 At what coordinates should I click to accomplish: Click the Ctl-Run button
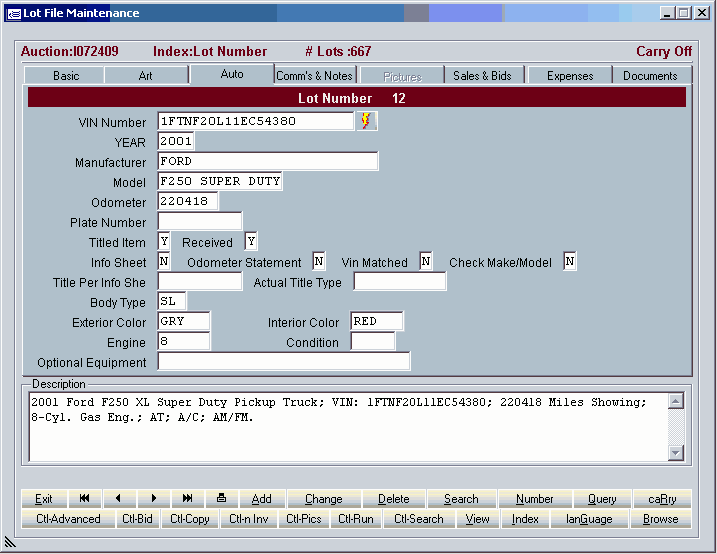[x=356, y=519]
